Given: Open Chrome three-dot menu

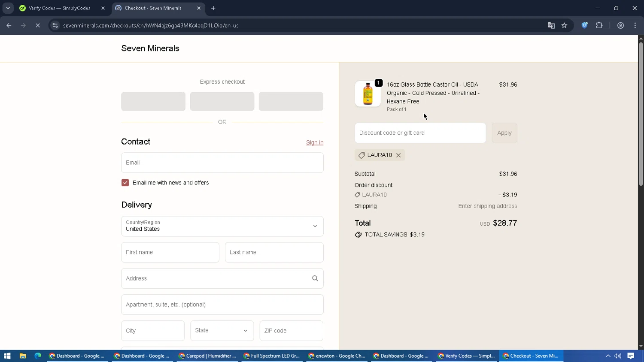Looking at the screenshot, I should (x=635, y=25).
